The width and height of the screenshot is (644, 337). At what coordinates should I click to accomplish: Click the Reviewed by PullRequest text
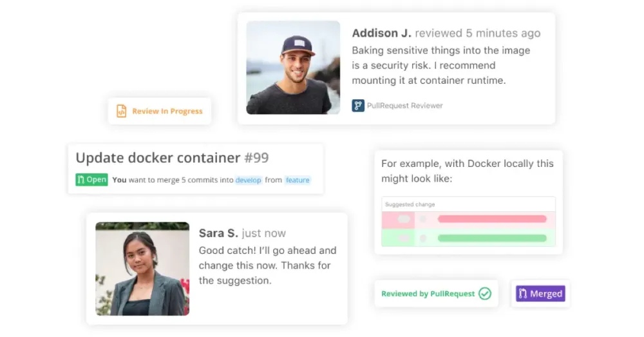(428, 294)
